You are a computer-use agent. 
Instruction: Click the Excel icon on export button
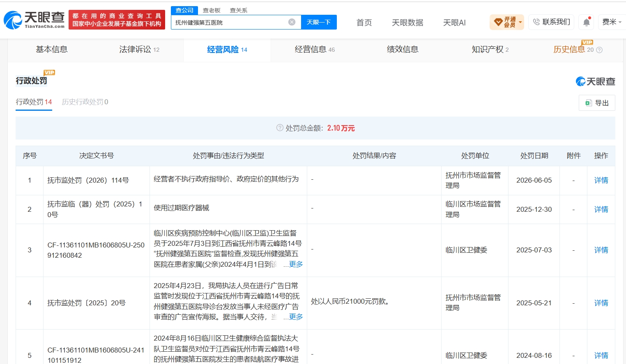[x=589, y=103]
